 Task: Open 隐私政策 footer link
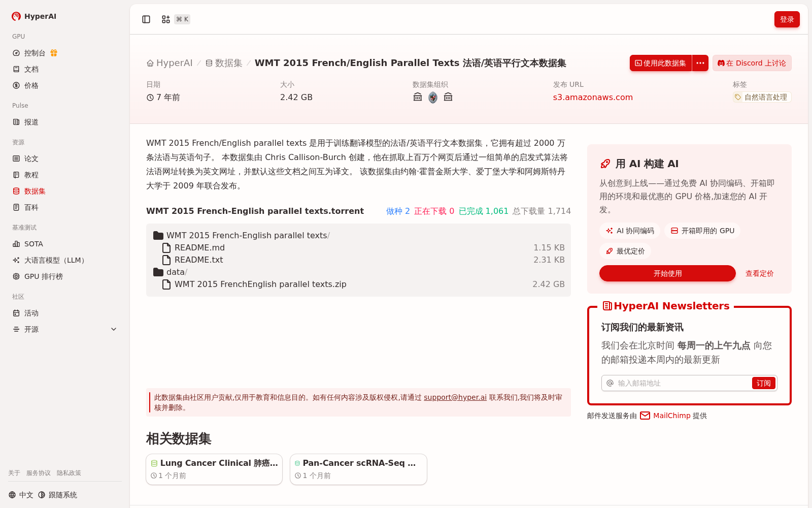[x=69, y=473]
